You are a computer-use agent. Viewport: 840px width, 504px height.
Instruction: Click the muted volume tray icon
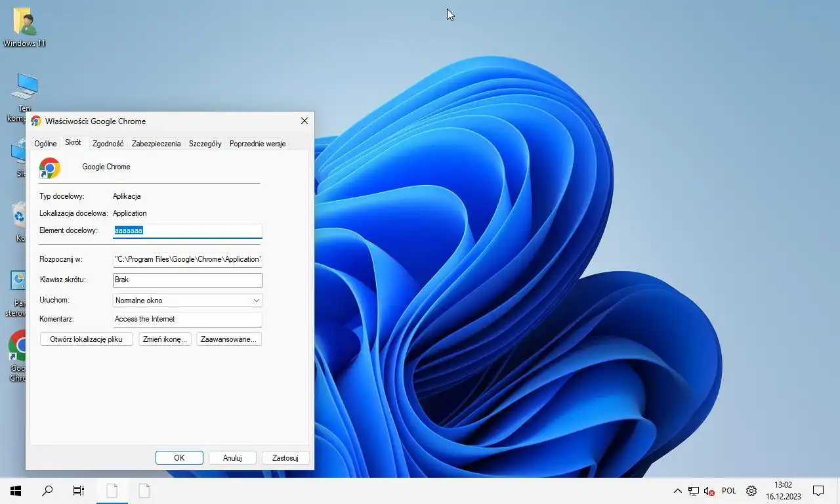coord(709,491)
